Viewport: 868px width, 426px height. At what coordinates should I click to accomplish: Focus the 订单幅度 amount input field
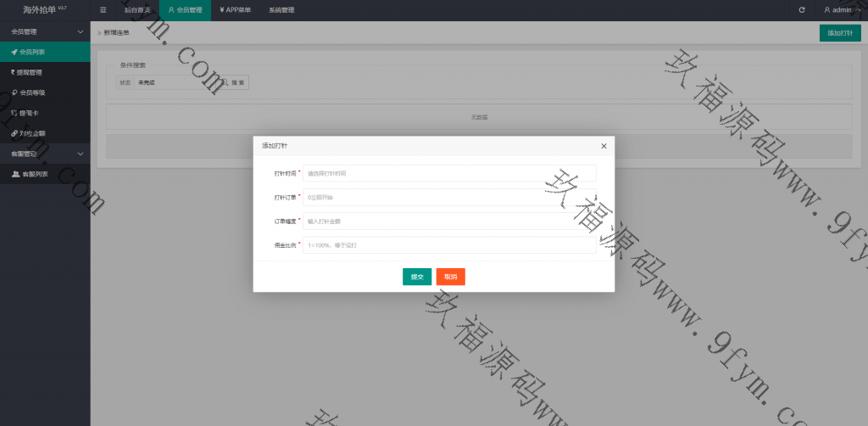click(x=449, y=221)
